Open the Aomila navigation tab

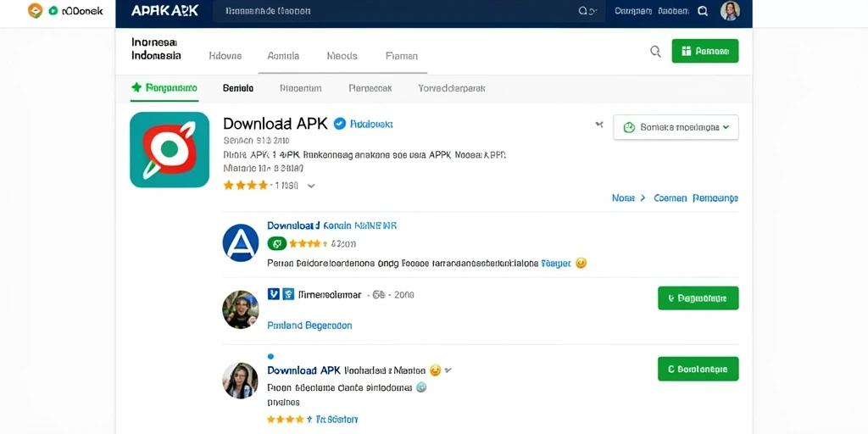click(283, 56)
